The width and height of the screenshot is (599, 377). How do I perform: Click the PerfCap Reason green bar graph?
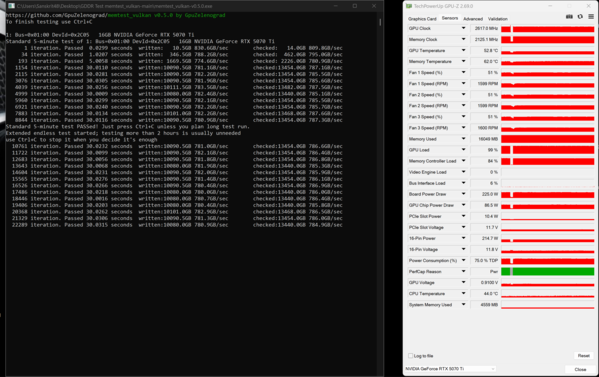(547, 272)
